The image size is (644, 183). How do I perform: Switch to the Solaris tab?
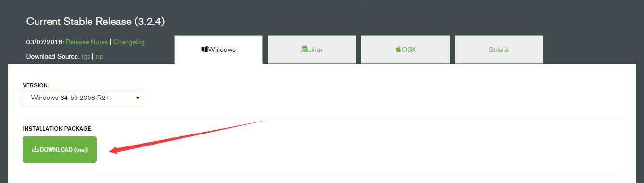(499, 49)
